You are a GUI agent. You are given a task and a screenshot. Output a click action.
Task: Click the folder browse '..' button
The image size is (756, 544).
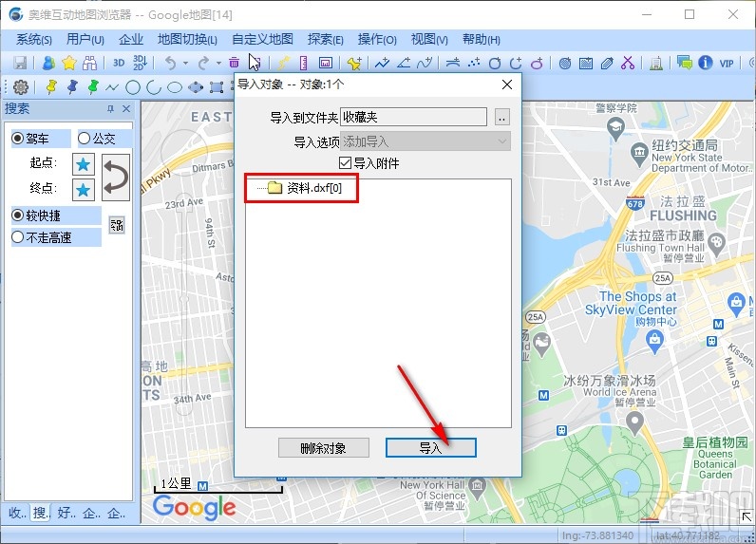[x=501, y=117]
